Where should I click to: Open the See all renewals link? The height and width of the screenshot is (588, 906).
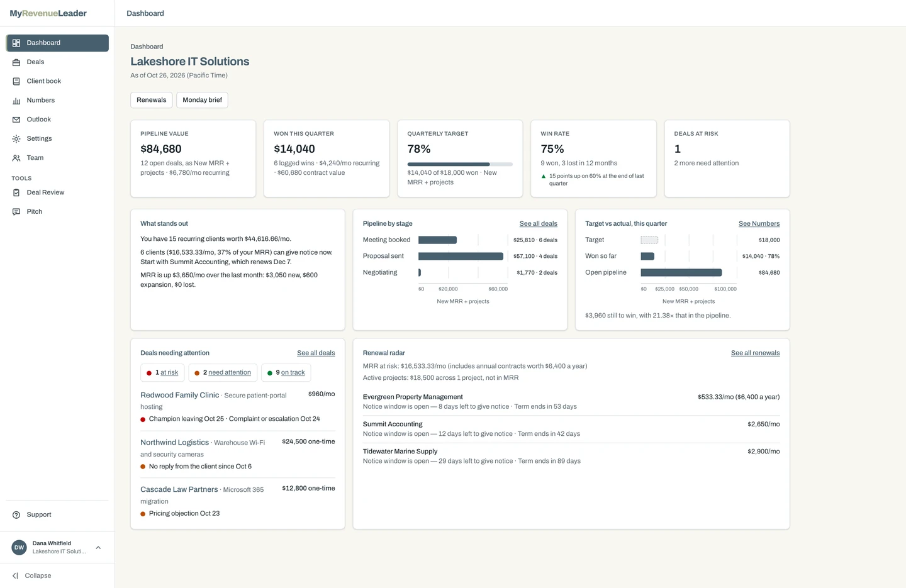tap(755, 353)
